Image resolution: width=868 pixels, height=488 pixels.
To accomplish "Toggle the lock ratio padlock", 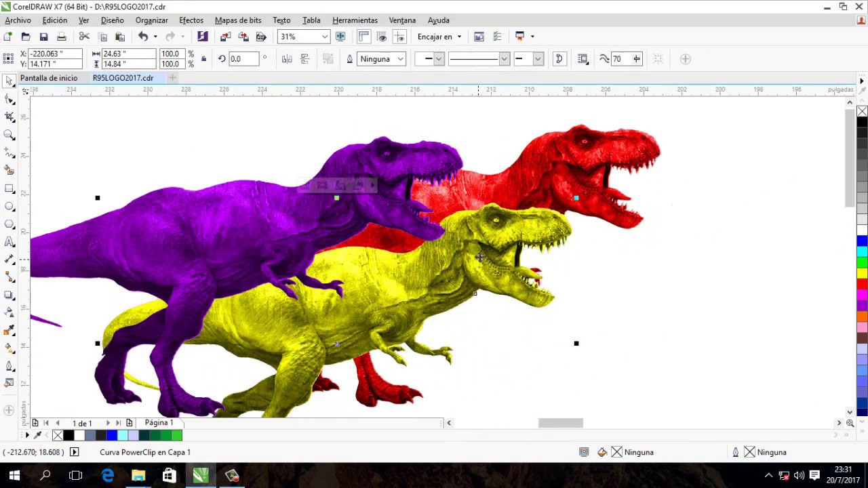I will click(x=203, y=59).
